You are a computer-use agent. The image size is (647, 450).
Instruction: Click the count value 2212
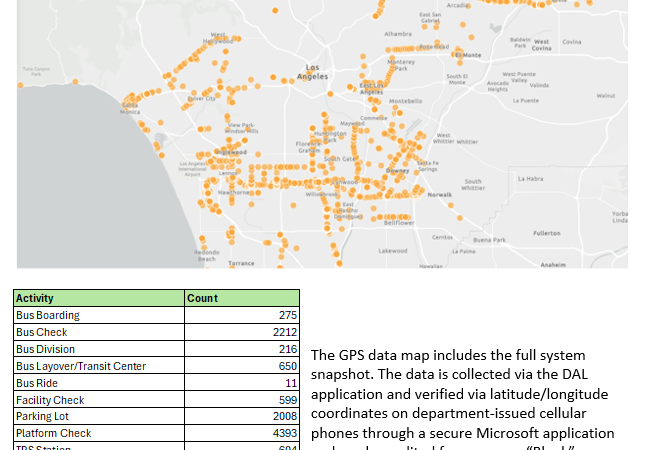[x=284, y=332]
